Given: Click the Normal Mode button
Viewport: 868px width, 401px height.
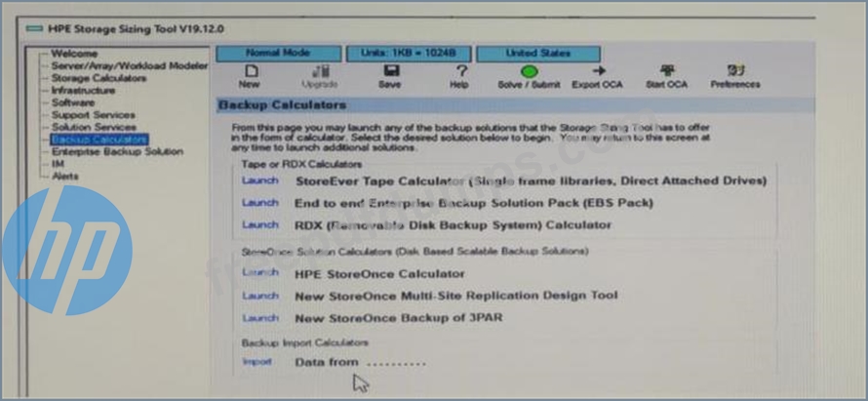Looking at the screenshot, I should [x=279, y=53].
